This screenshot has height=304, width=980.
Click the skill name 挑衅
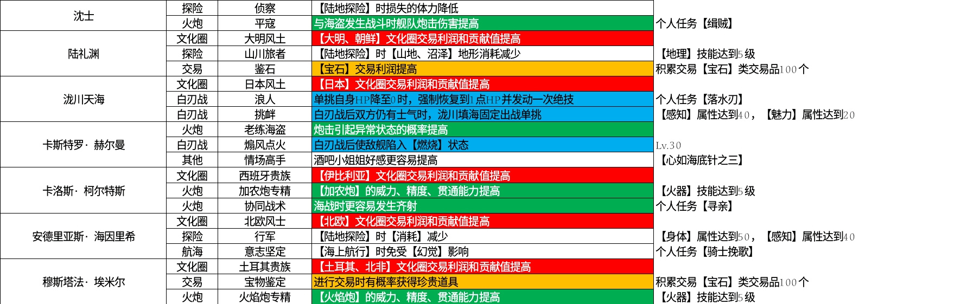pos(265,114)
